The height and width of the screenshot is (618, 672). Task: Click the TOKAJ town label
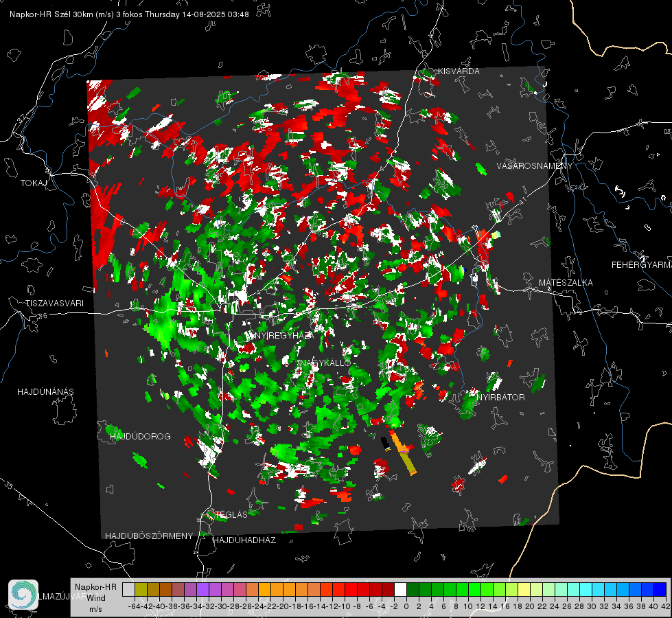point(34,183)
